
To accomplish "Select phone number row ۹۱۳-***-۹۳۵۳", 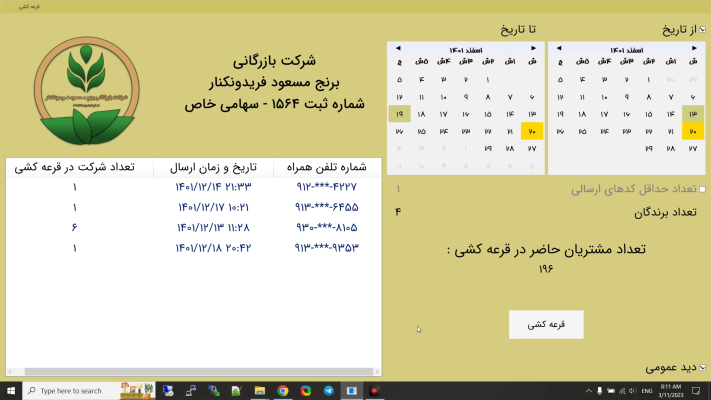I will [326, 248].
